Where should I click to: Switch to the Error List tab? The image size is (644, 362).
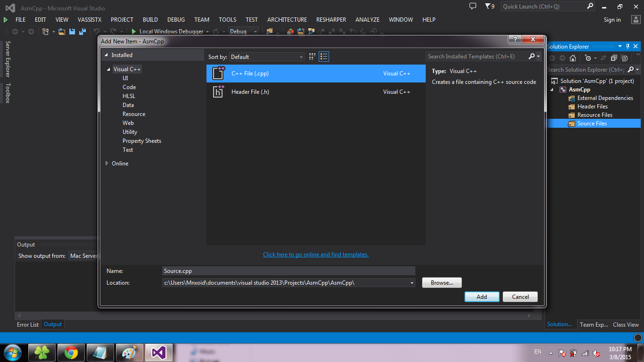(x=28, y=324)
